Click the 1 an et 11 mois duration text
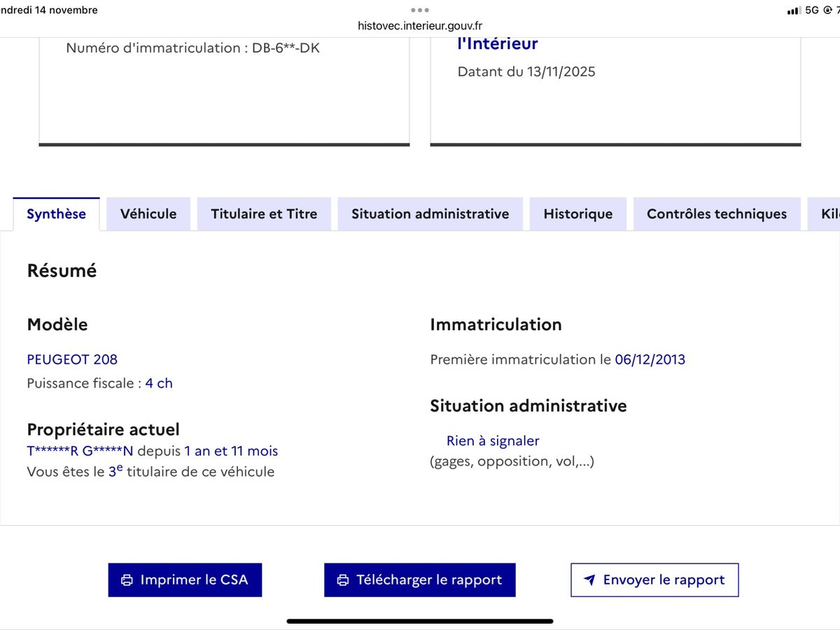 231,451
